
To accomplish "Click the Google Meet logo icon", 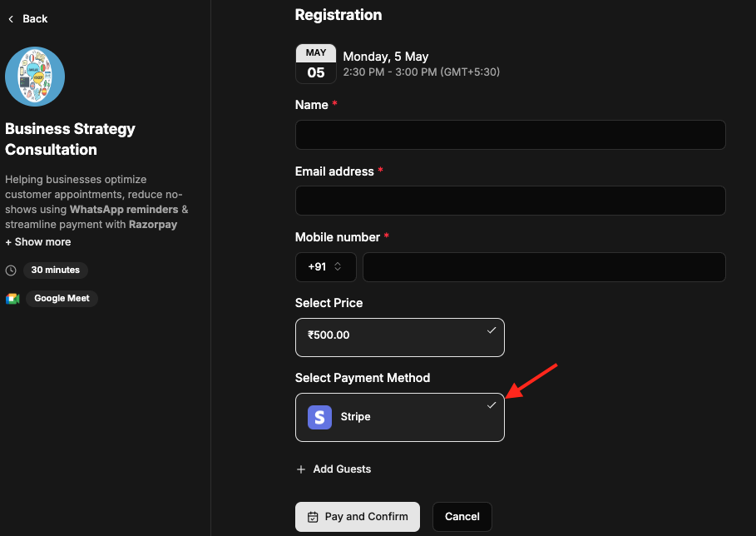I will tap(12, 299).
